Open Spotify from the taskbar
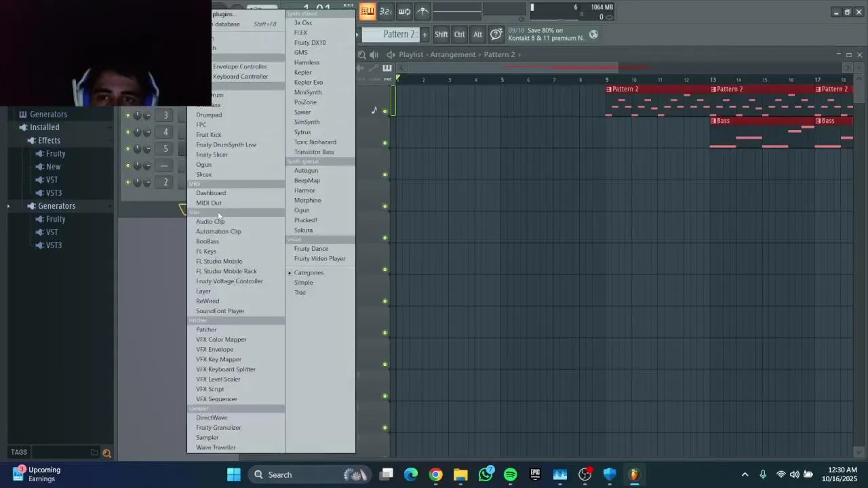Image resolution: width=868 pixels, height=488 pixels. tap(511, 475)
